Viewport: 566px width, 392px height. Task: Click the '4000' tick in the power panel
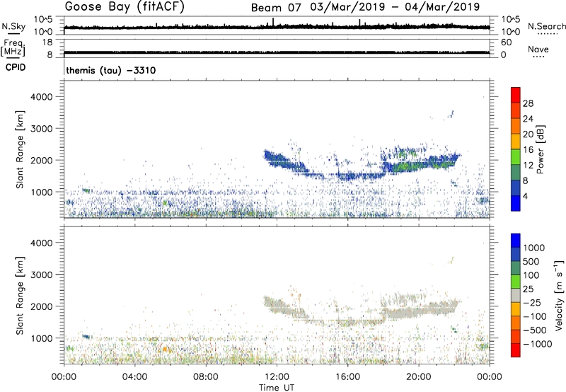point(41,97)
